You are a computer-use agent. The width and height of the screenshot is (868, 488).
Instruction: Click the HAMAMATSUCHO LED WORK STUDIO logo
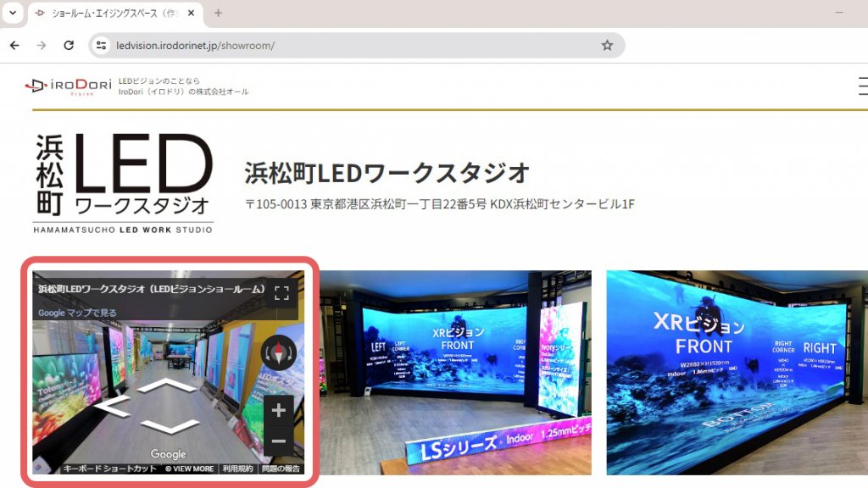tap(123, 184)
